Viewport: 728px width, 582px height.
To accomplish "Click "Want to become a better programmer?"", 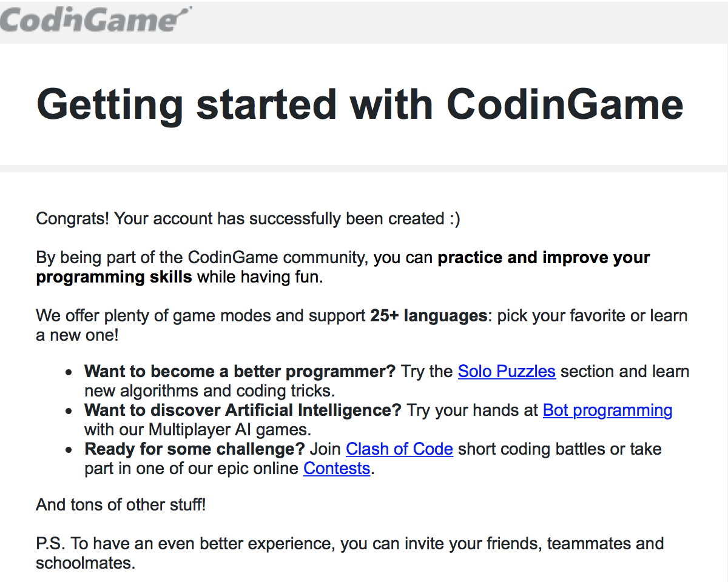I will pyautogui.click(x=240, y=371).
